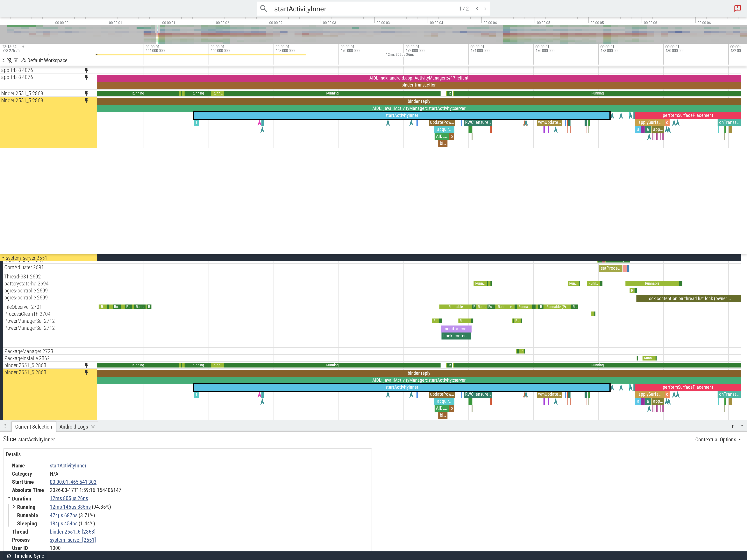Select the RWC_ensure... slice in pinned binder track
Screen dimensions: 747x560
click(478, 122)
